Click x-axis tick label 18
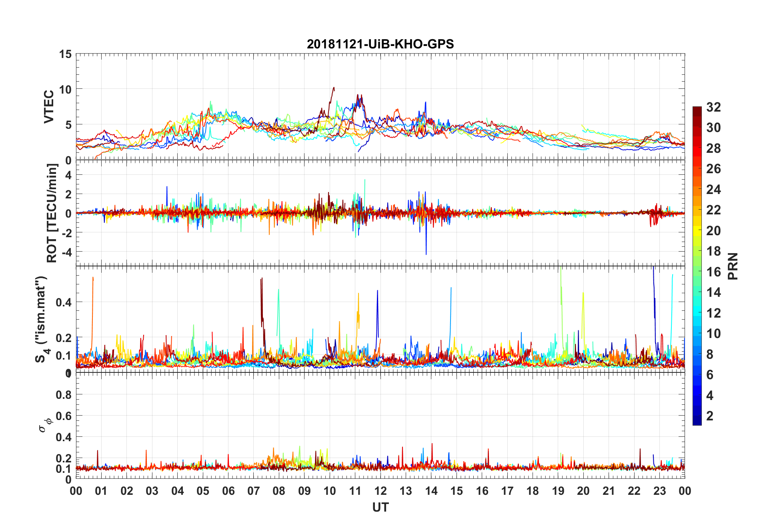 [533, 491]
